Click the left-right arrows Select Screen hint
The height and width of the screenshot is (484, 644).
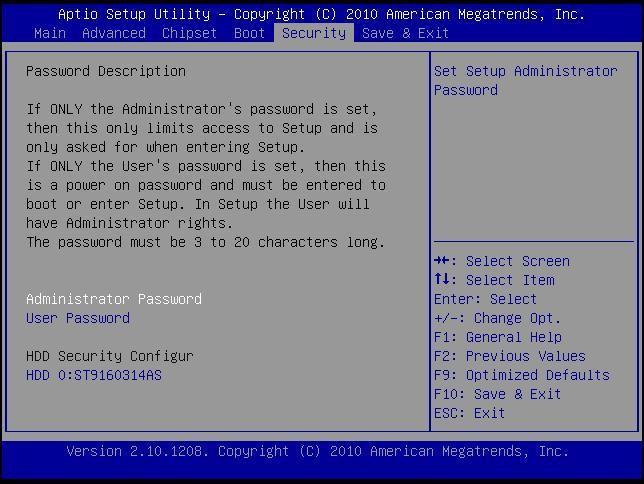coord(502,261)
